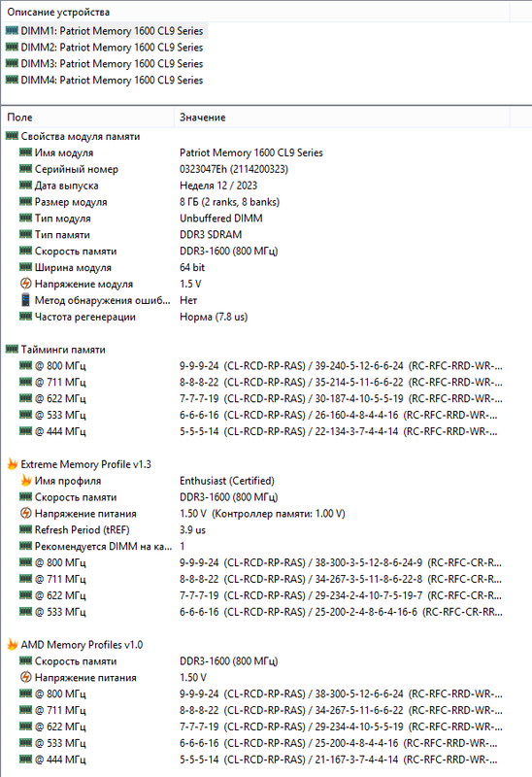532x777 pixels.
Task: Select the value '64 bit'
Action: click(192, 267)
